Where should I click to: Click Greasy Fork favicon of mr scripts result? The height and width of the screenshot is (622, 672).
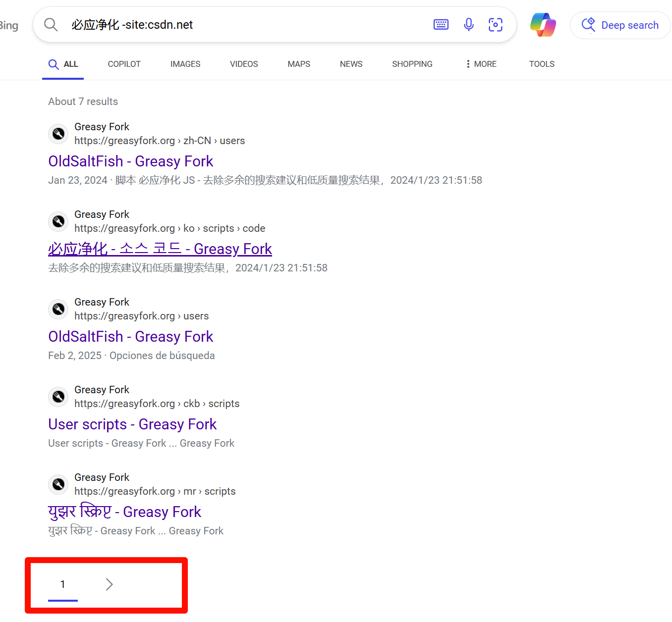[x=58, y=484]
